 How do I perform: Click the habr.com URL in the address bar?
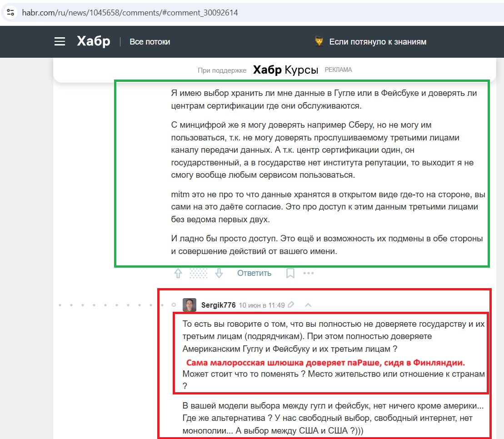tap(130, 13)
